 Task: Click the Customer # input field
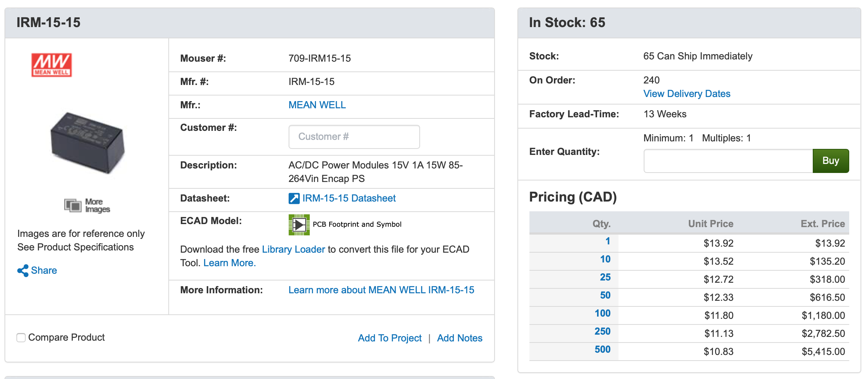[x=354, y=137]
